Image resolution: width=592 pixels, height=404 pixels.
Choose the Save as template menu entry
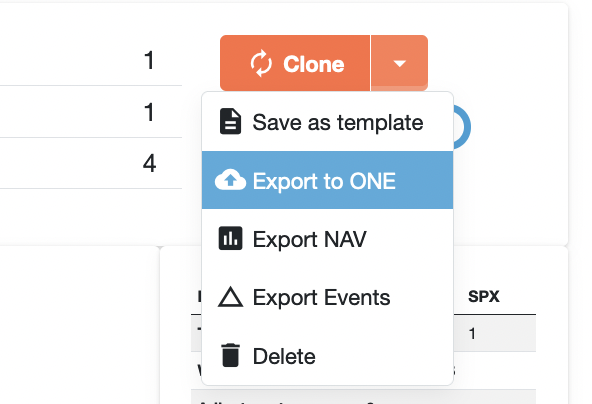pyautogui.click(x=327, y=122)
